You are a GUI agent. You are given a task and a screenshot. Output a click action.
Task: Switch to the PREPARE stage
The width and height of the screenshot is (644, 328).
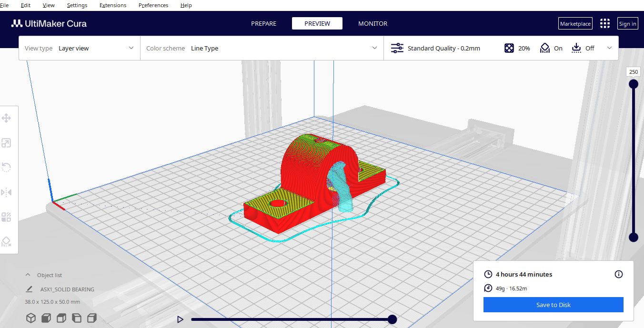tap(264, 23)
